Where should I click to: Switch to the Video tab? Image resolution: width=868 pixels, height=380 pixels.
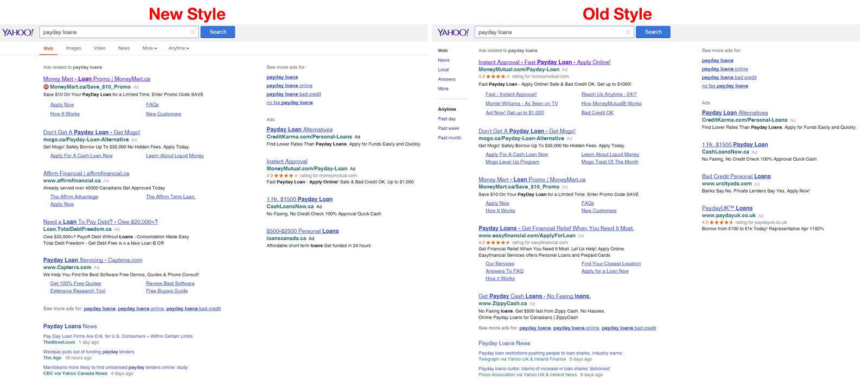click(x=99, y=48)
